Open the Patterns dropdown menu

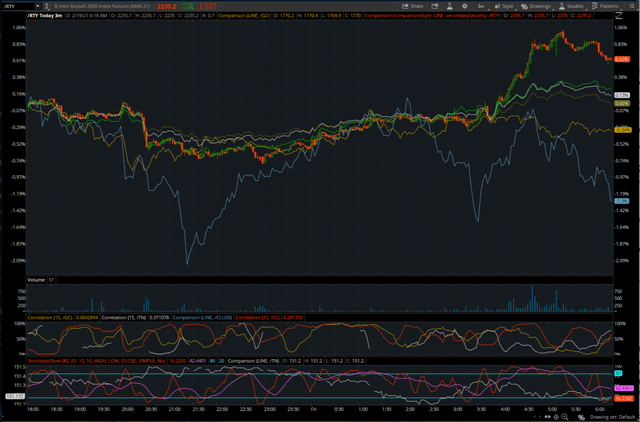(x=605, y=6)
